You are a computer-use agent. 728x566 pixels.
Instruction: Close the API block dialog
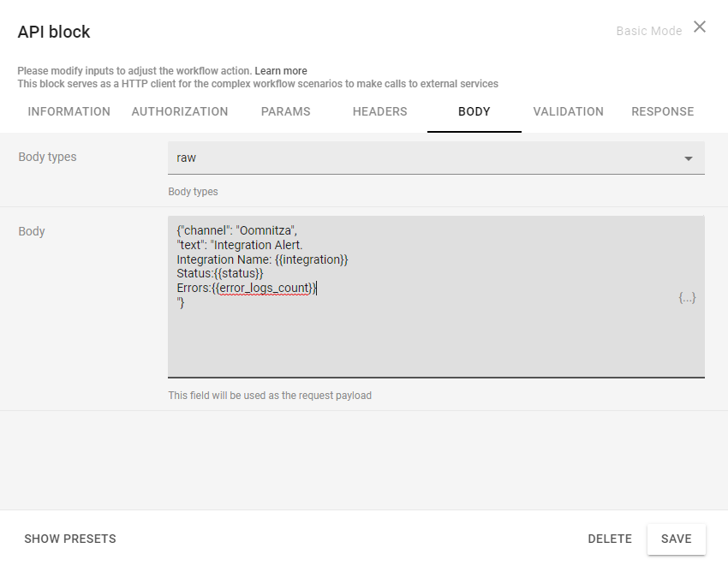[700, 27]
